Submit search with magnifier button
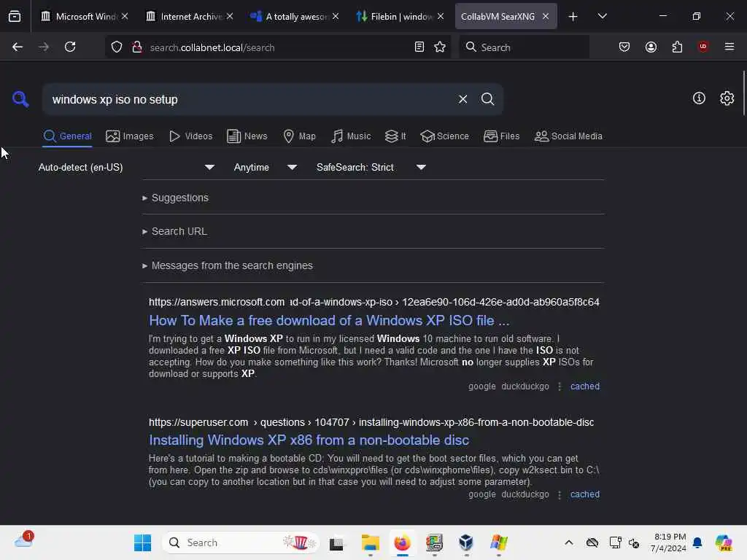Screen dimensions: 747x560 [x=487, y=99]
